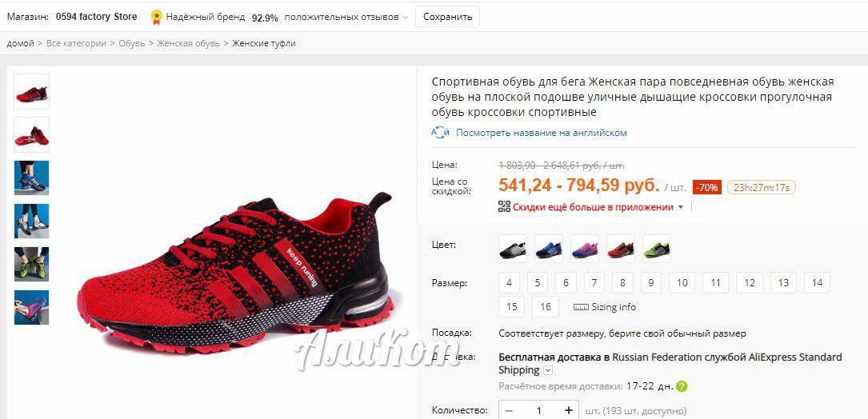Decrease quantity with the minus button
The height and width of the screenshot is (419, 868).
point(509,410)
